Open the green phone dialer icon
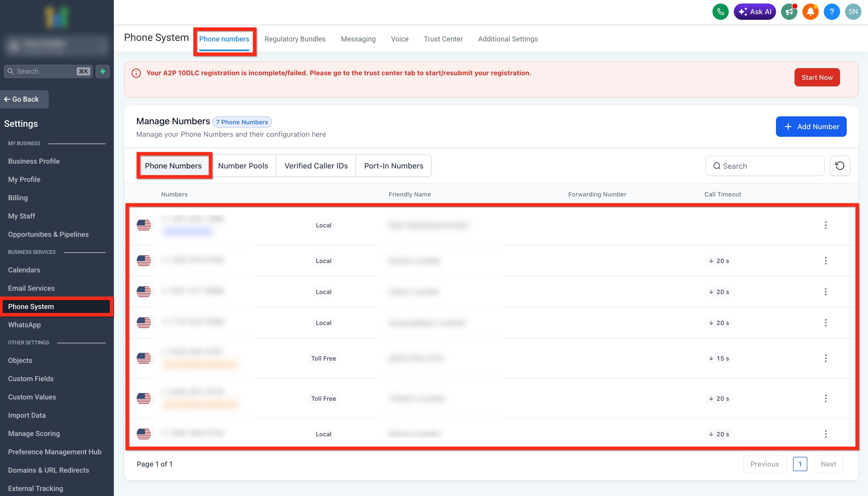This screenshot has width=868, height=496. pyautogui.click(x=720, y=12)
